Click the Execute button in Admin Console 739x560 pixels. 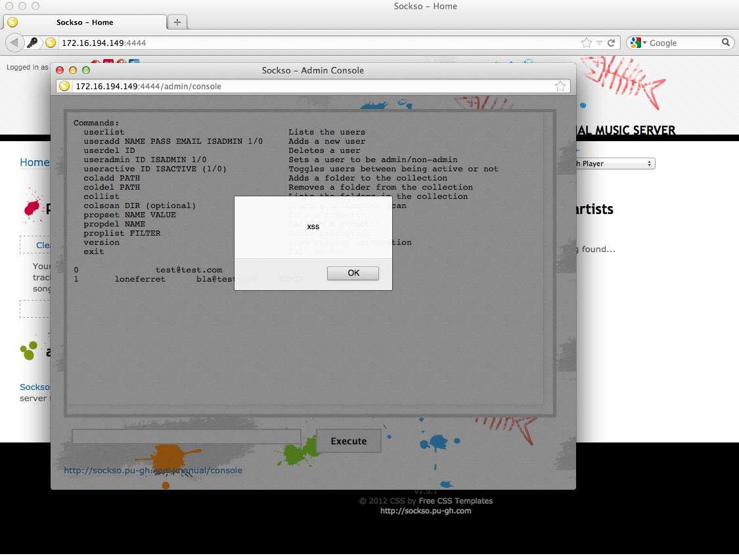click(348, 441)
